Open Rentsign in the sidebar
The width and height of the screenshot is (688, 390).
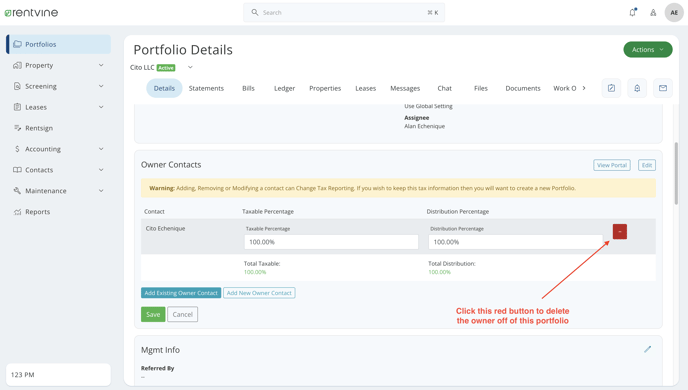coord(39,128)
